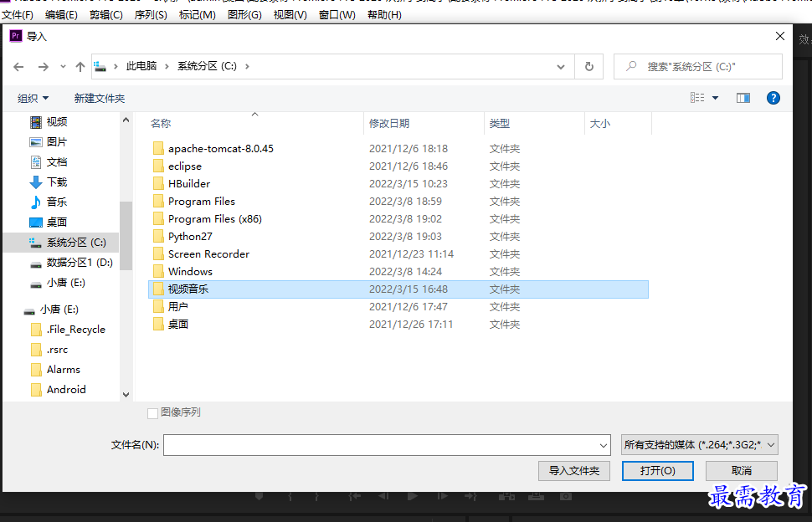Sort by 修改日期 column header
812x522 pixels.
(x=389, y=124)
